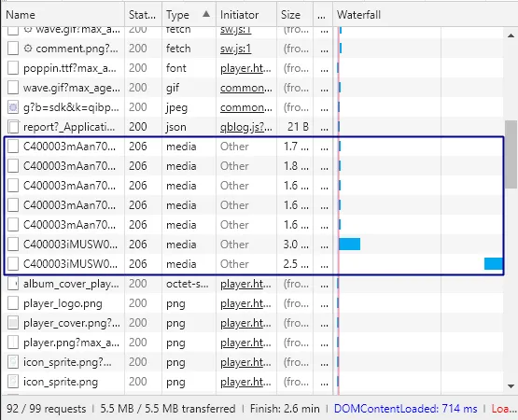
Task: Click the large blue waterfall bar of 3.0 media request
Action: 349,245
